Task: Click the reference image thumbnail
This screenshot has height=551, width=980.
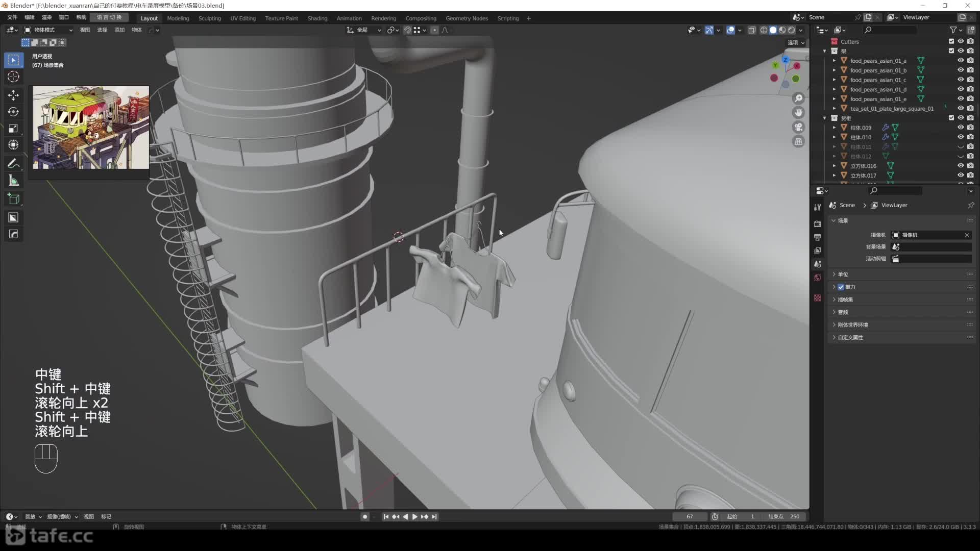Action: [91, 128]
